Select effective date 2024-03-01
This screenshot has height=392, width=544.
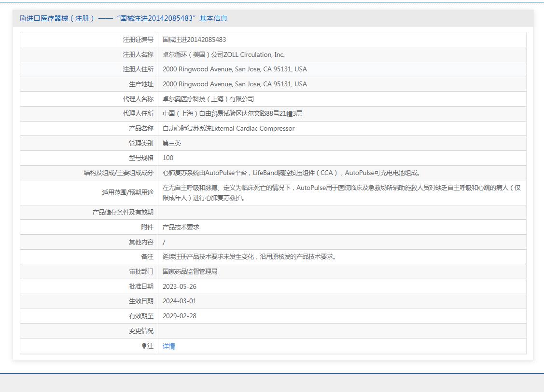[x=180, y=301]
